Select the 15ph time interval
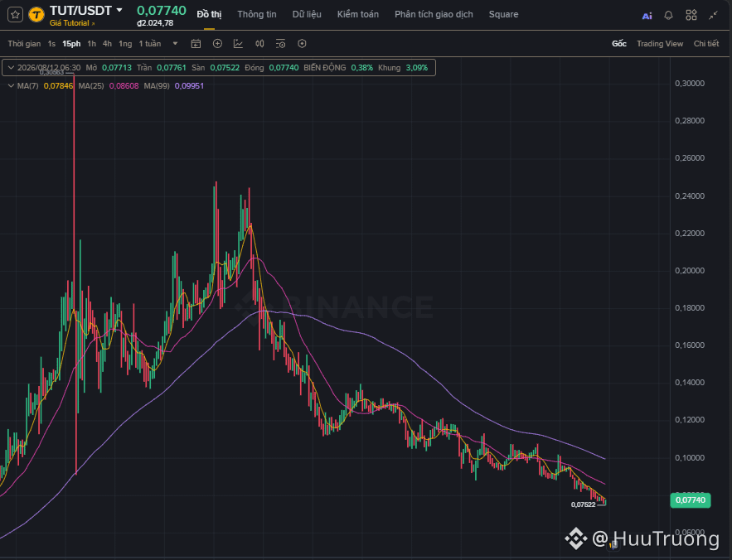Viewport: 732px width, 560px height. 71,44
